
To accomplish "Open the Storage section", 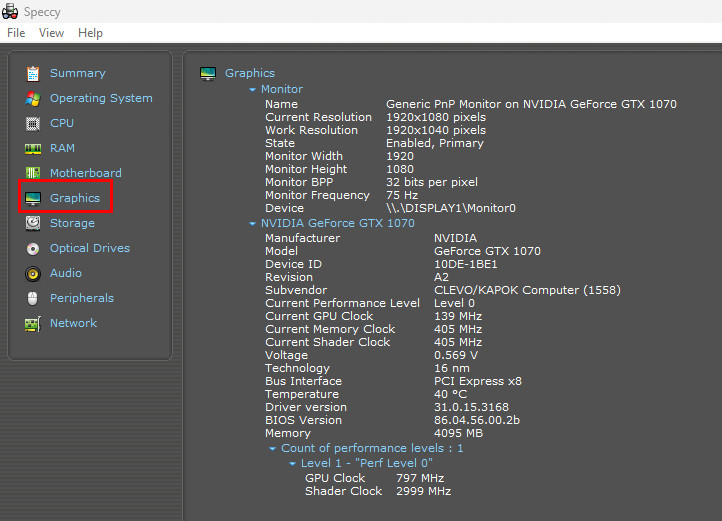I will point(72,223).
